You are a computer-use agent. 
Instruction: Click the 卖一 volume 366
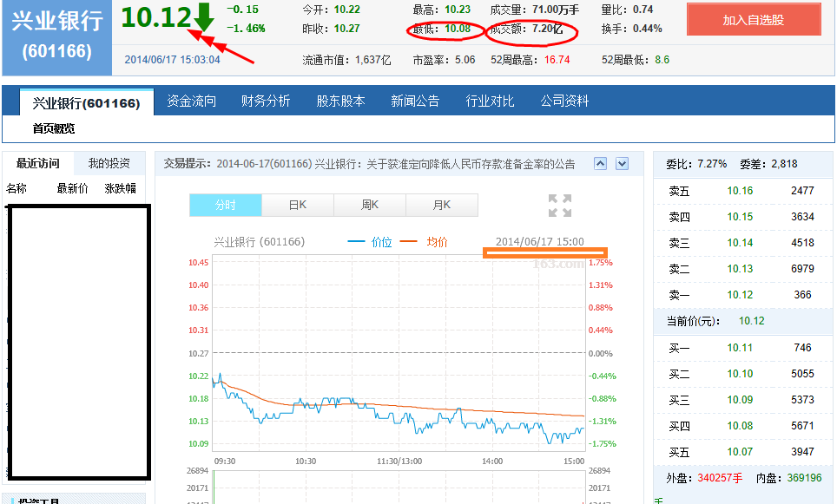(x=802, y=295)
